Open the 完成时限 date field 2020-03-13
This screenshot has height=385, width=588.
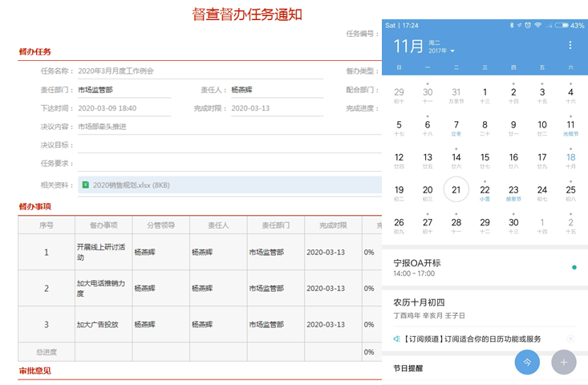pyautogui.click(x=276, y=108)
